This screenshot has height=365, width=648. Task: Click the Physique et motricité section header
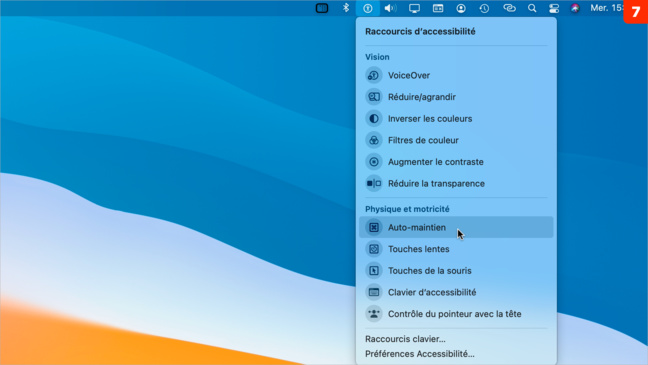click(407, 209)
